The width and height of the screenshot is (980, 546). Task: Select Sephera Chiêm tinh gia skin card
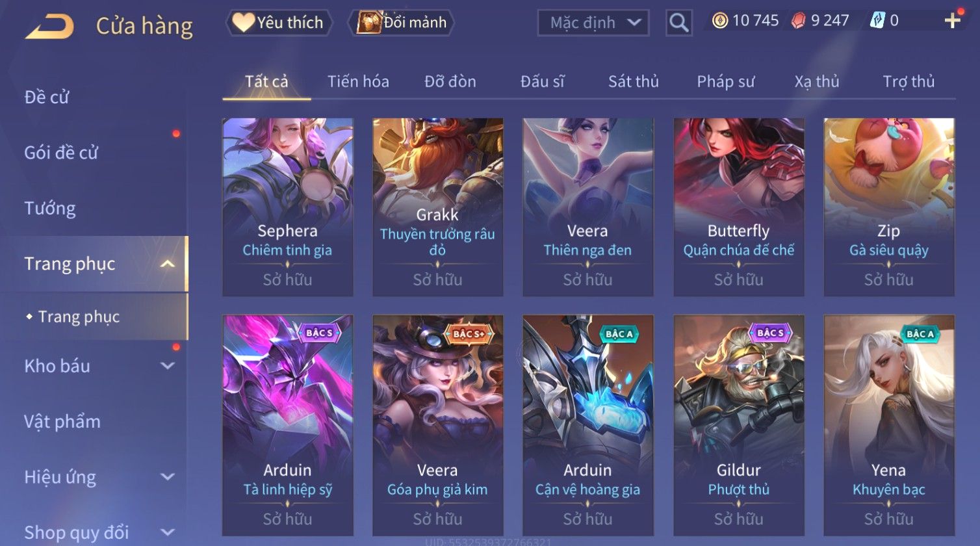pos(287,207)
